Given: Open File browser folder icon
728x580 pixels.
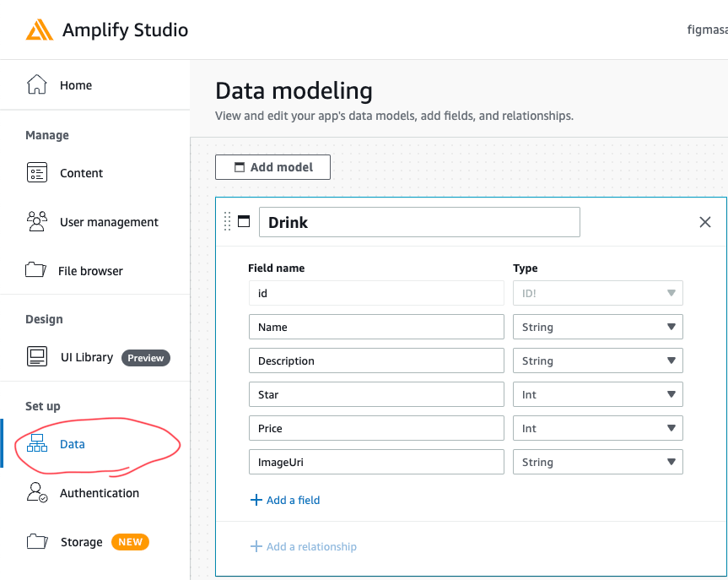Looking at the screenshot, I should (x=35, y=269).
